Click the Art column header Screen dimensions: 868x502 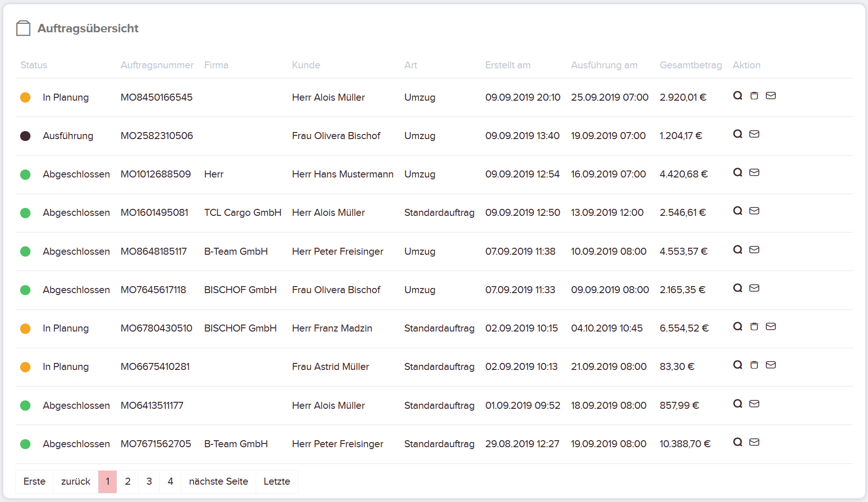pos(411,65)
